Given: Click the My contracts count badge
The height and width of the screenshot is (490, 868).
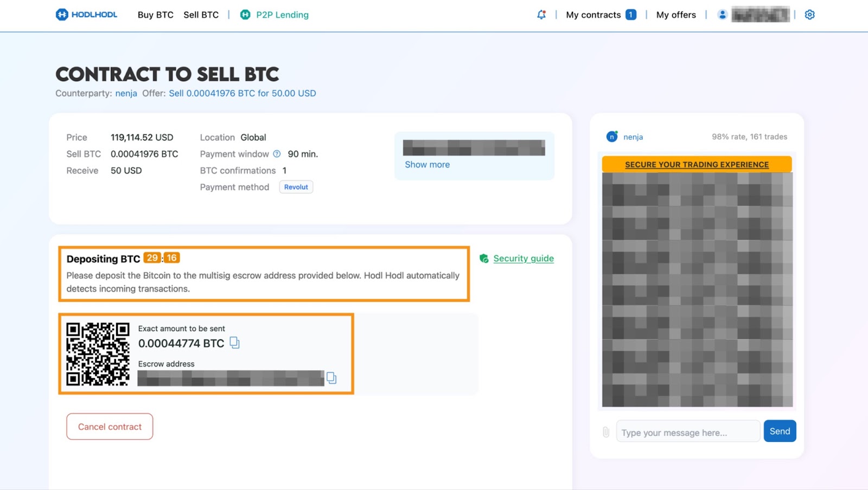Looking at the screenshot, I should point(631,15).
